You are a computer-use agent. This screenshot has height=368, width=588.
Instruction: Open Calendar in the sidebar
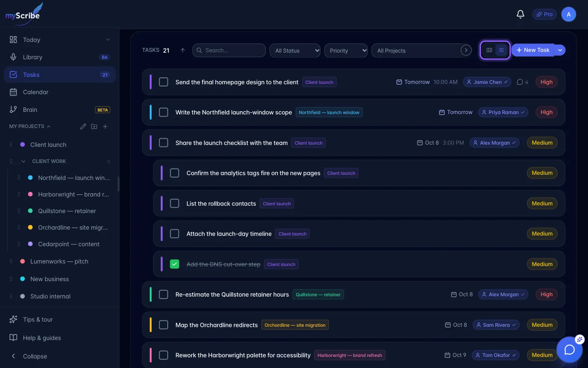pos(60,92)
